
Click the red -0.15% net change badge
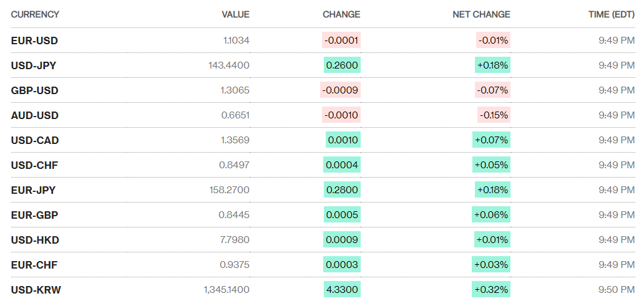point(494,115)
